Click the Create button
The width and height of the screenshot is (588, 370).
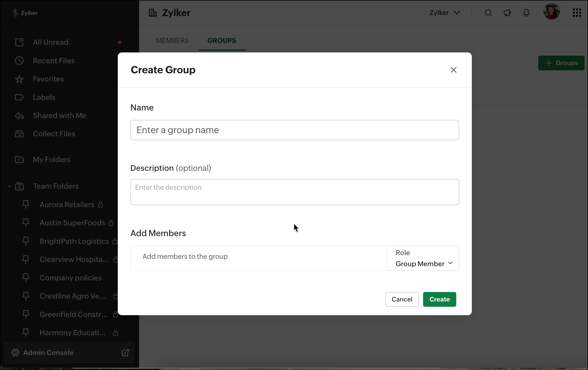click(x=439, y=299)
